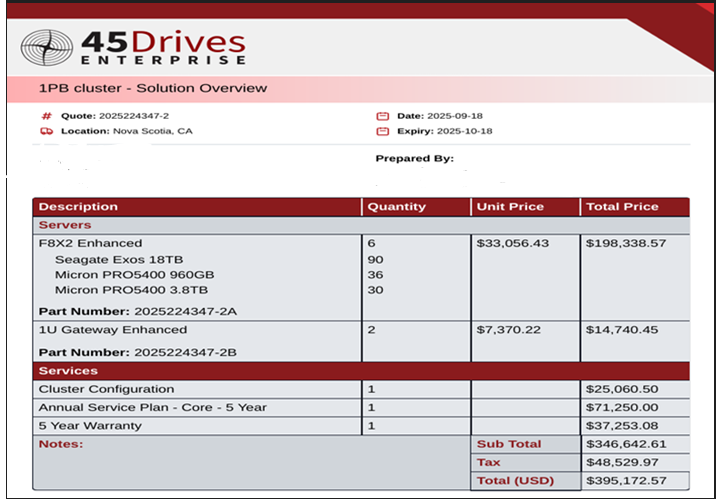Click quantity 90 for Seagate Exos
The image size is (716, 499).
375,260
